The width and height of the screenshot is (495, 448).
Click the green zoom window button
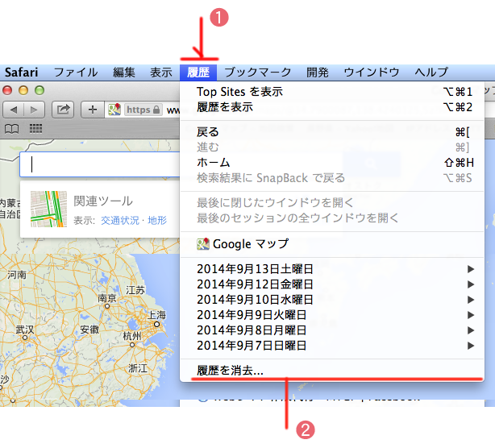pyautogui.click(x=40, y=90)
